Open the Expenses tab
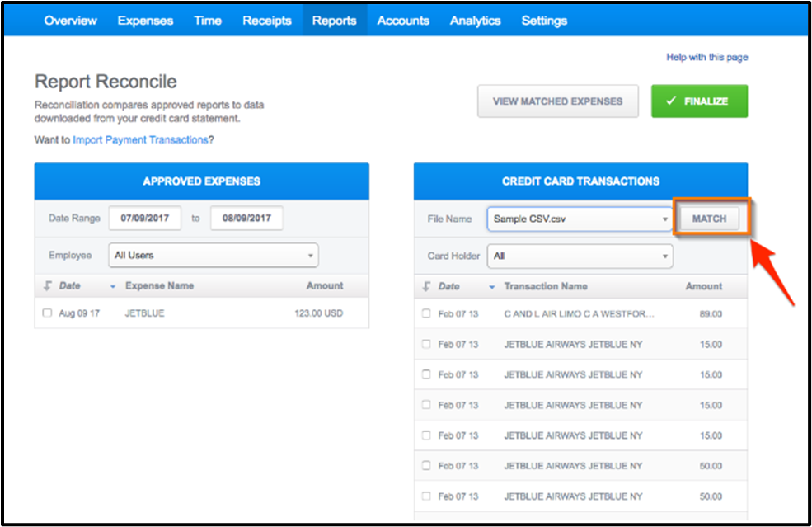 pyautogui.click(x=145, y=21)
